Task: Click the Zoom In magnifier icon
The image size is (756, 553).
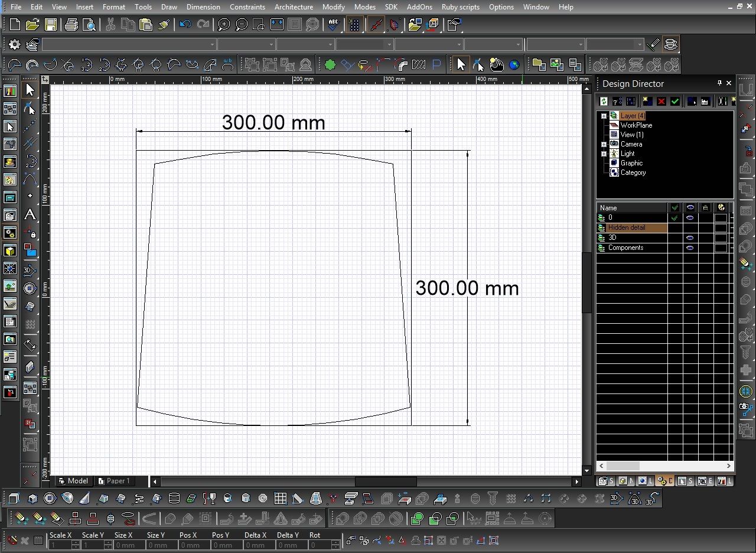Action: tap(224, 25)
